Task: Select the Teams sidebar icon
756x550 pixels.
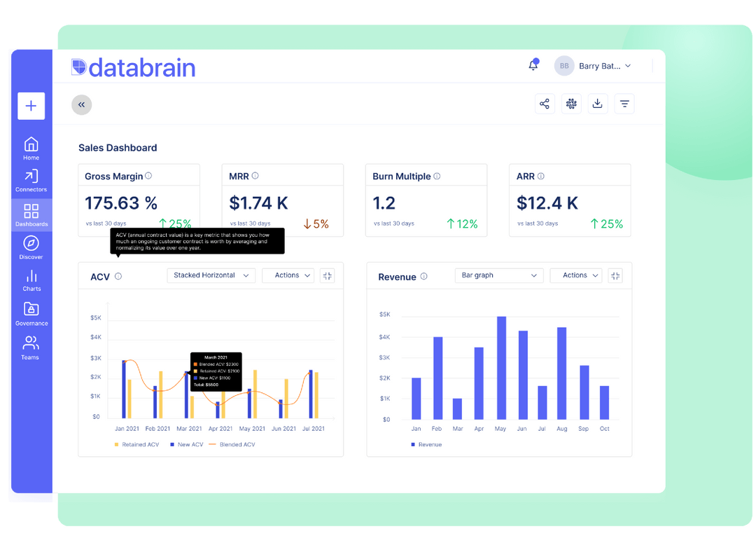Action: click(x=31, y=347)
